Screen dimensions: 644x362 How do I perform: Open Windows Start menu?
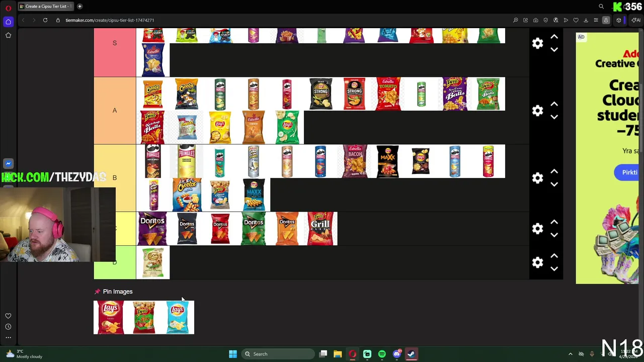(232, 354)
